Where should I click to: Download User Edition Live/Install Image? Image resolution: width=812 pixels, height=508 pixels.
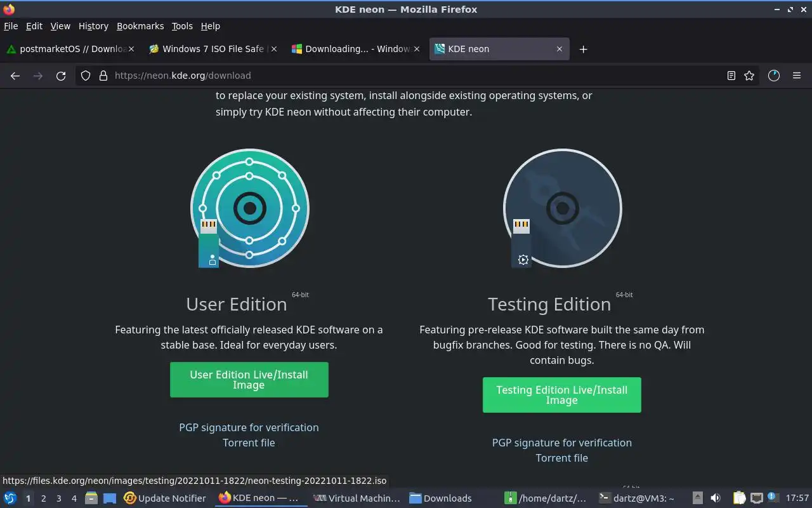249,380
